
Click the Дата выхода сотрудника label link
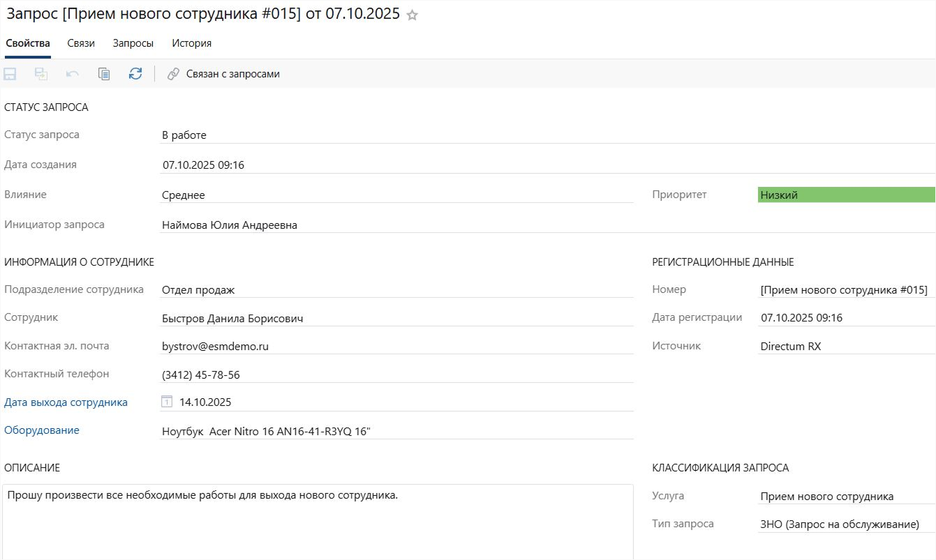66,402
